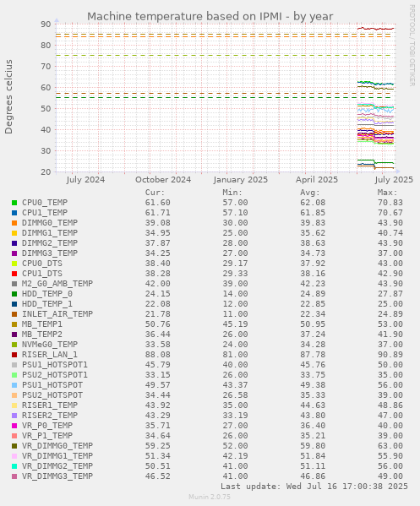Select the DIMMG3_TEMP legend label
This screenshot has width=420, height=506.
click(x=50, y=253)
